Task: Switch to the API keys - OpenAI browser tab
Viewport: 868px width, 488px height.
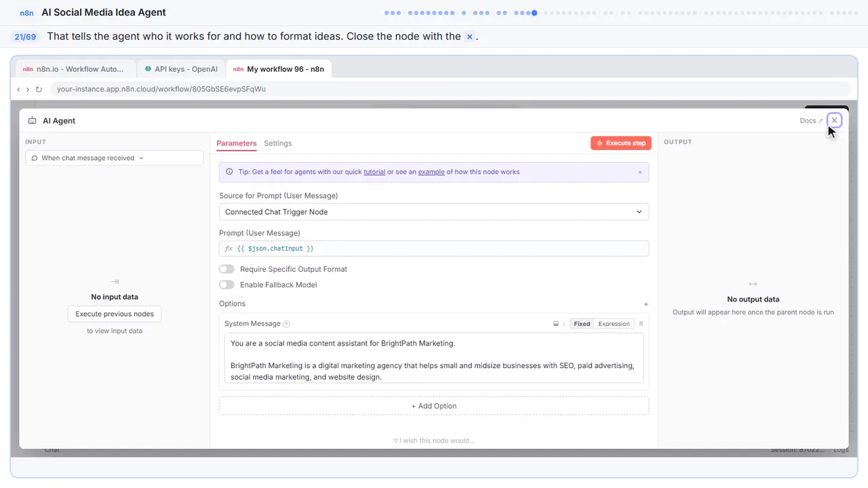Action: tap(181, 69)
